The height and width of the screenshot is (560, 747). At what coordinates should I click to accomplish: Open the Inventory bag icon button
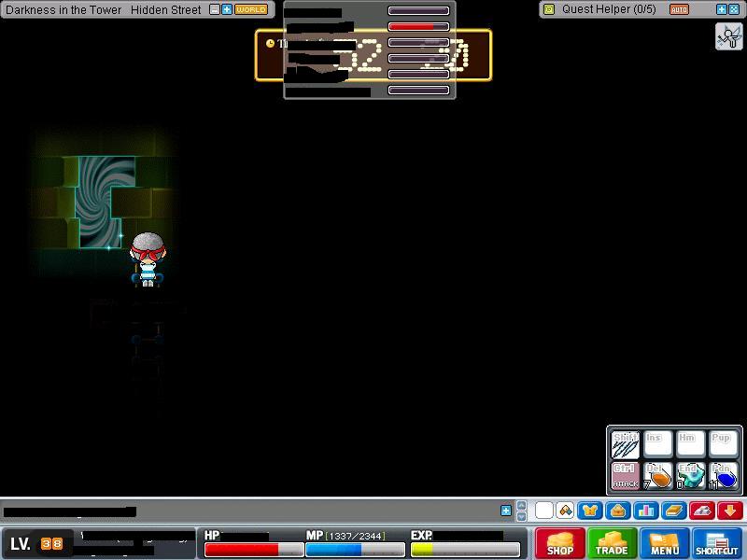click(618, 511)
